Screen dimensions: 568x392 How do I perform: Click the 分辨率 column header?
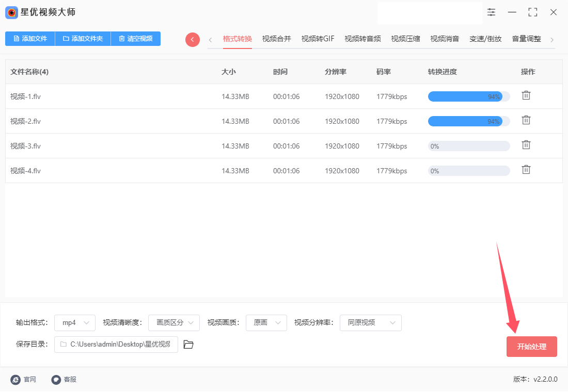click(336, 72)
